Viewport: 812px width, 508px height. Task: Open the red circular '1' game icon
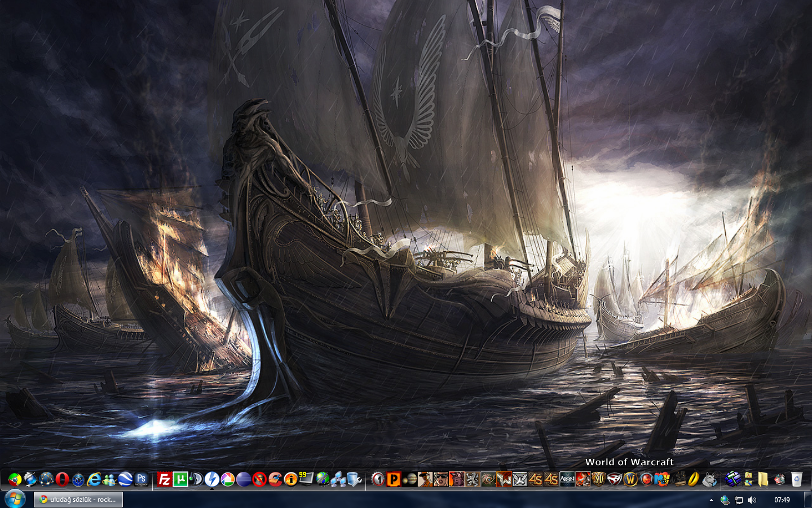tap(378, 480)
